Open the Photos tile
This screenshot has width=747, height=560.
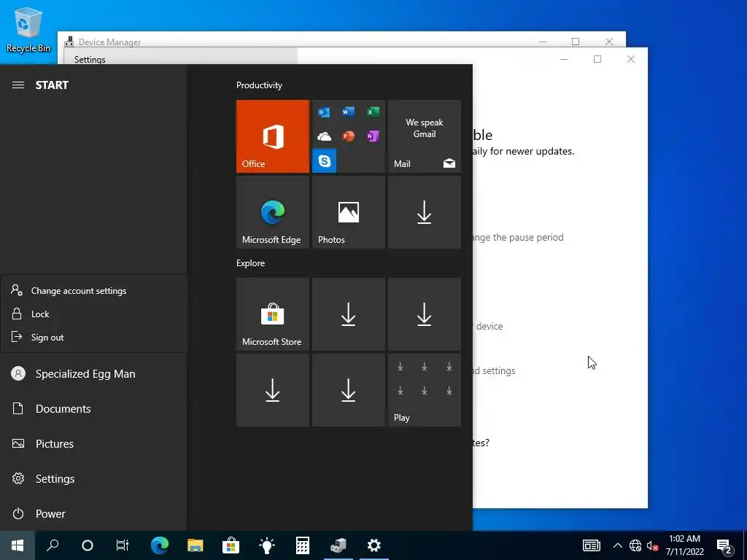348,212
